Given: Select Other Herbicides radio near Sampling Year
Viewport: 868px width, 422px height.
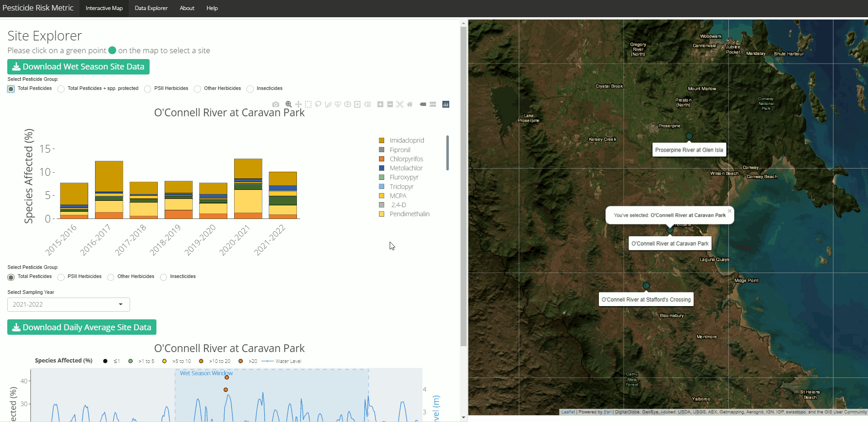Looking at the screenshot, I should (x=110, y=277).
